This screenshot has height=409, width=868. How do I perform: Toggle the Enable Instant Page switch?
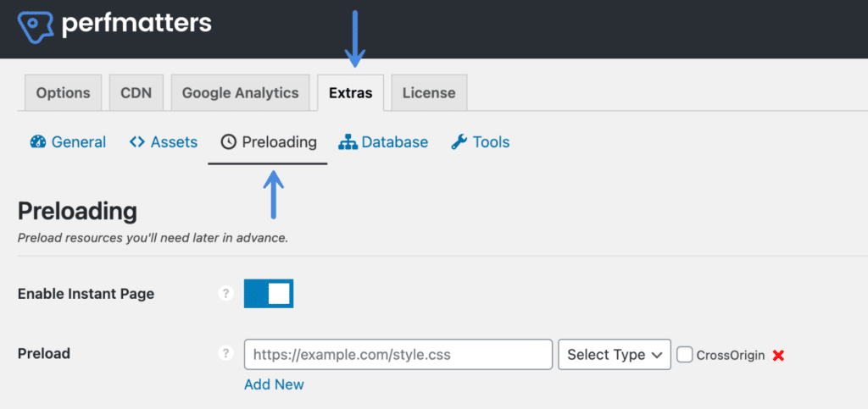click(269, 294)
